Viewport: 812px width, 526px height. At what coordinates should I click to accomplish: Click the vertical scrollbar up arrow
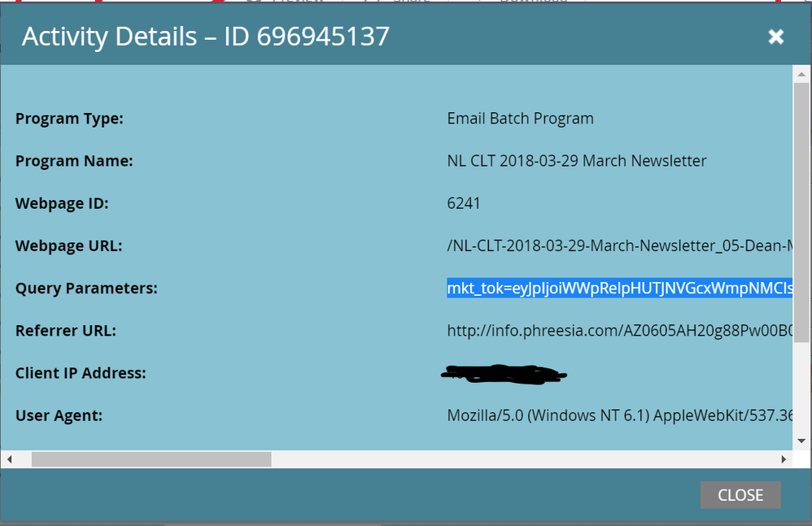801,72
